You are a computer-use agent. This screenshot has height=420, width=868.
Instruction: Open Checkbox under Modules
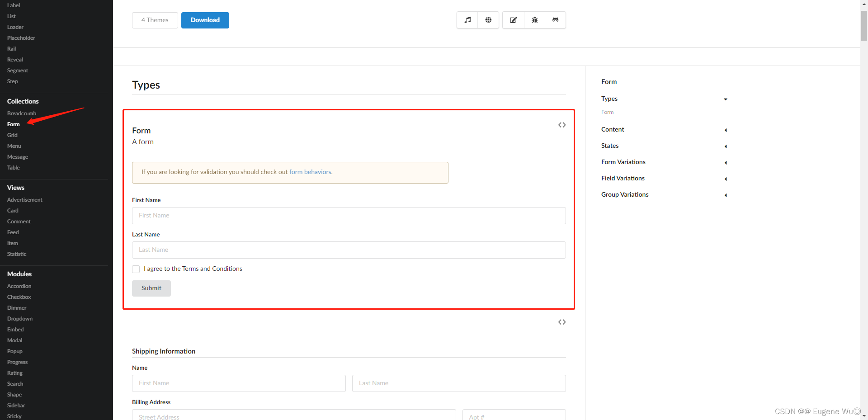tap(19, 297)
